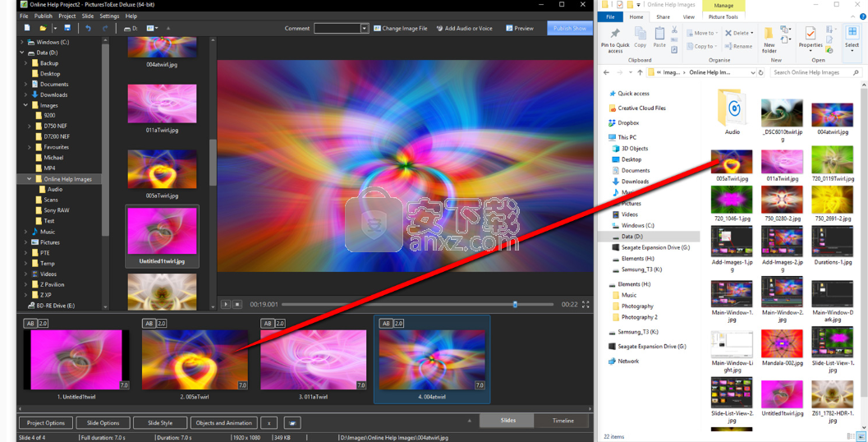Open the Comment dropdown list
This screenshot has height=442, width=868.
(x=365, y=28)
